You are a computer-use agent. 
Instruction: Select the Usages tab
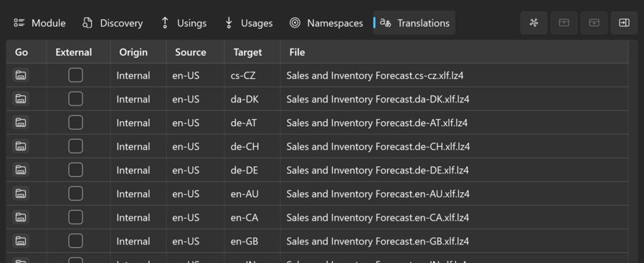click(248, 23)
